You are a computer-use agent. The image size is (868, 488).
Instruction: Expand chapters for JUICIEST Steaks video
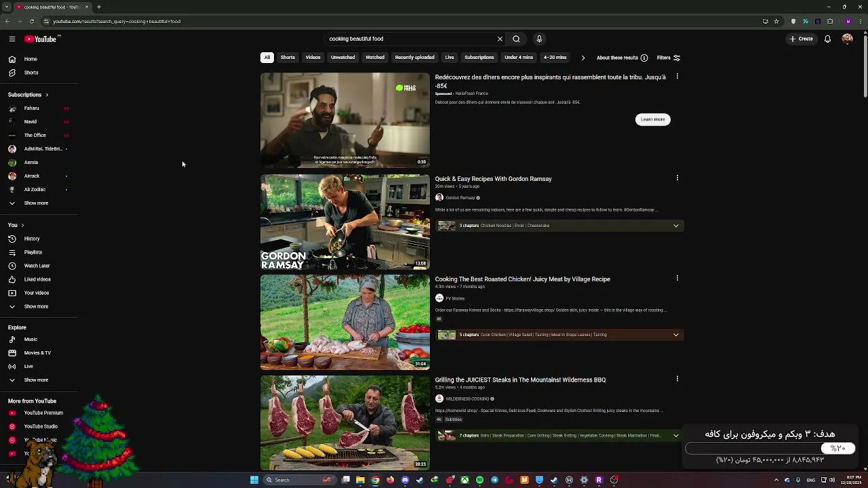676,436
